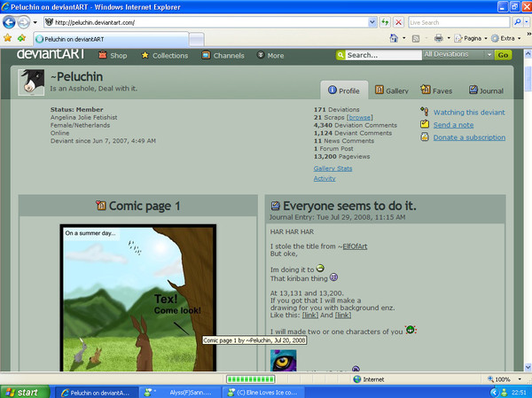
Task: Open the search provider dropdown arrow
Action: point(527,22)
